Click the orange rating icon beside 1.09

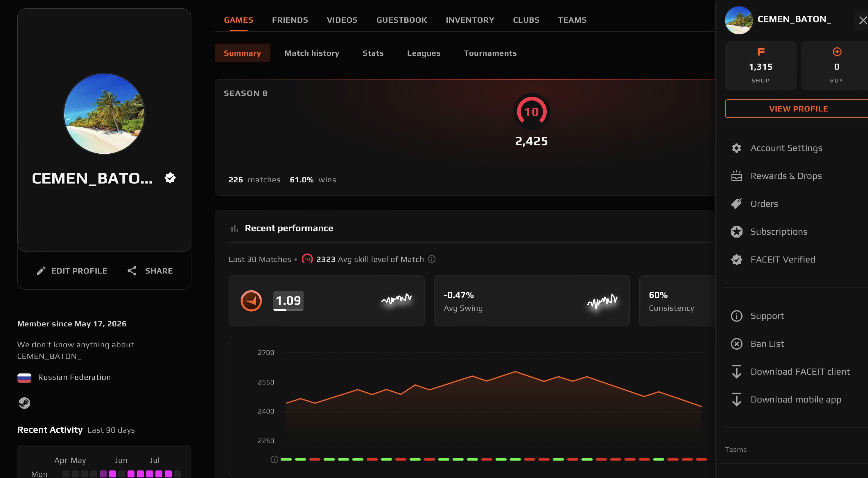(251, 301)
